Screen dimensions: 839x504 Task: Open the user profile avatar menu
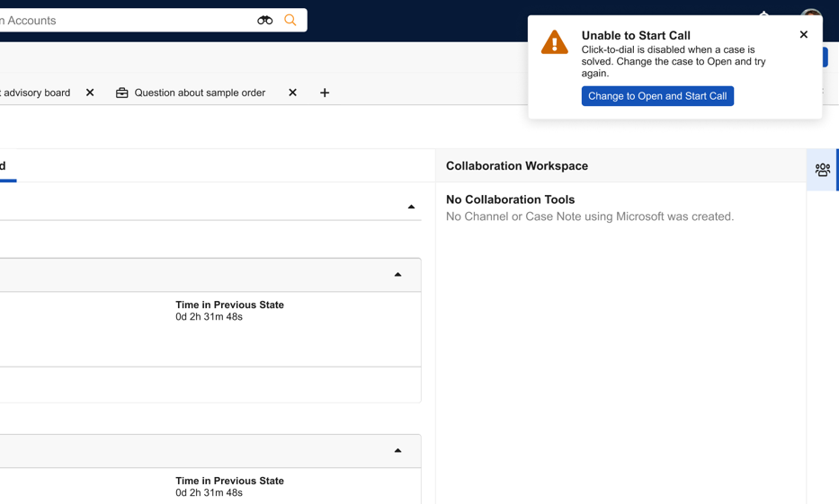(811, 16)
